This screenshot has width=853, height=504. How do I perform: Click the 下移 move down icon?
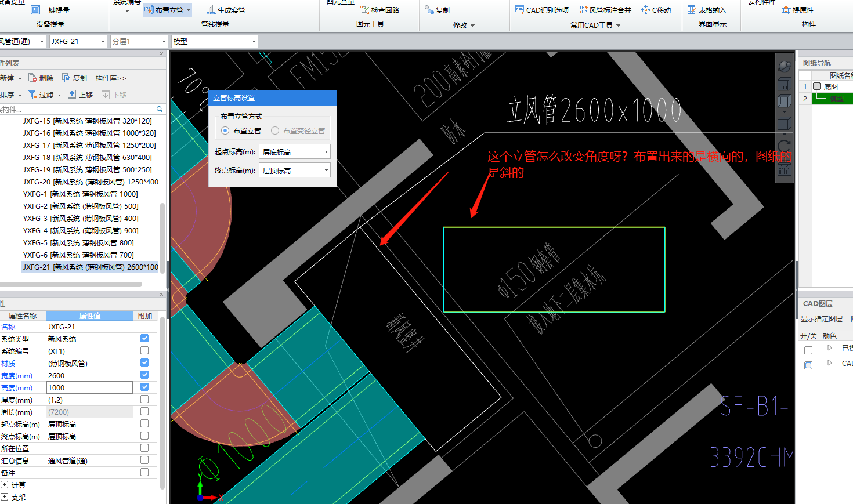pyautogui.click(x=106, y=95)
